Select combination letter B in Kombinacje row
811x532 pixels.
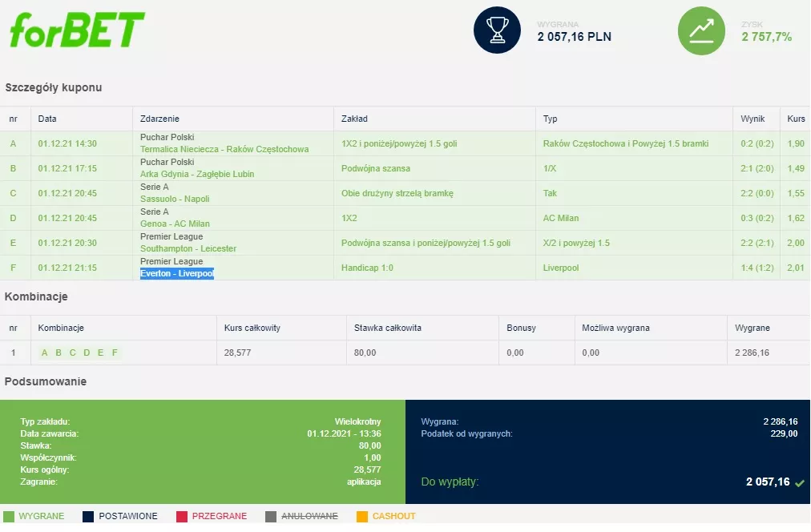[x=59, y=353]
